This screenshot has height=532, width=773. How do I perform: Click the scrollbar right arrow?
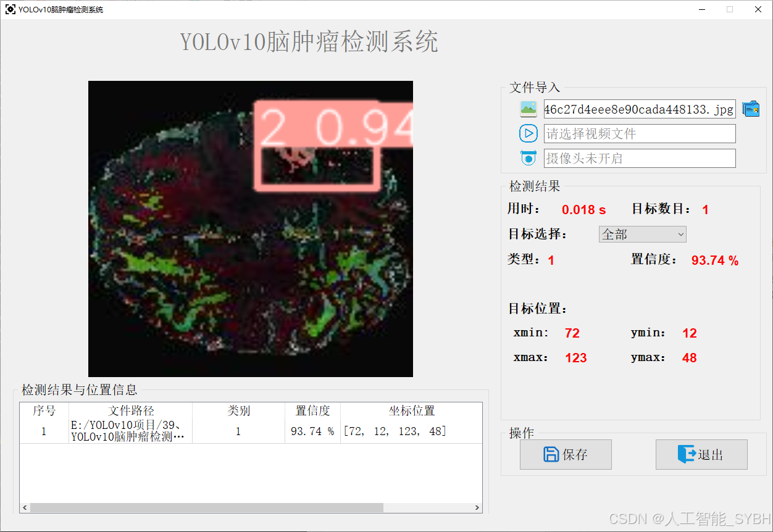pyautogui.click(x=477, y=507)
